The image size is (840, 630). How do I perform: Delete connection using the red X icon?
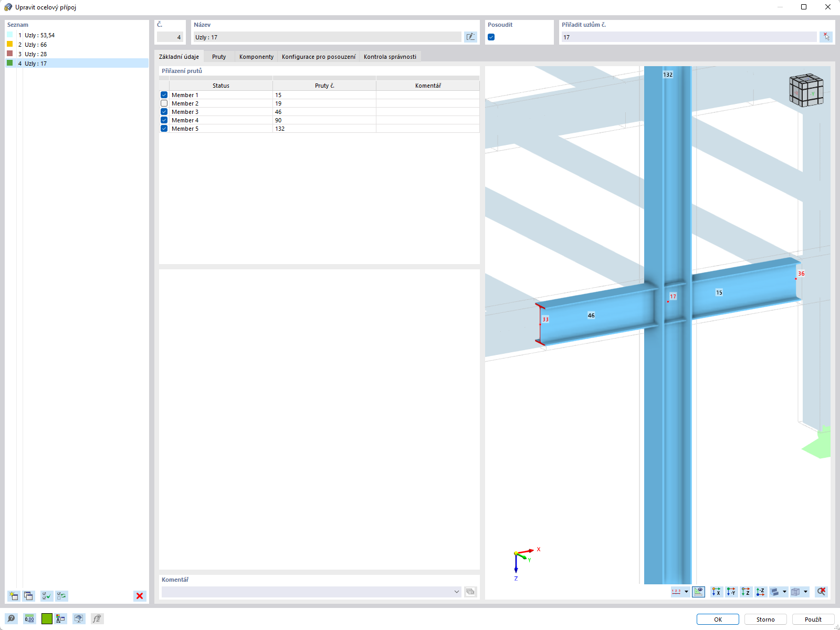tap(139, 596)
